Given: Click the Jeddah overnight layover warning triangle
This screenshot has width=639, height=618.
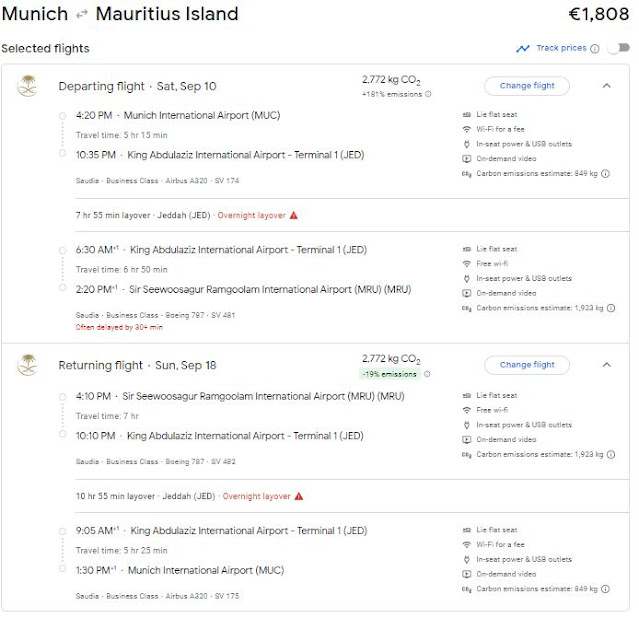Looking at the screenshot, I should (294, 215).
